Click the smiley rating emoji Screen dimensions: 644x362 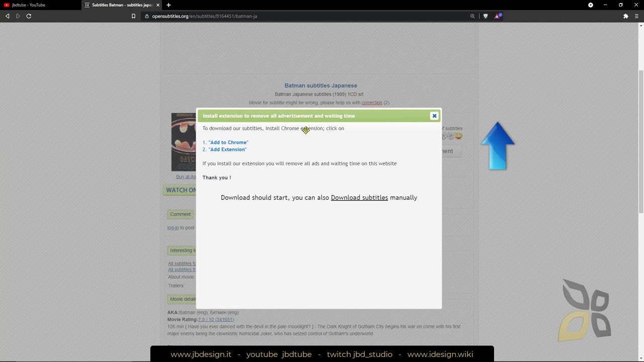pyautogui.click(x=458, y=136)
